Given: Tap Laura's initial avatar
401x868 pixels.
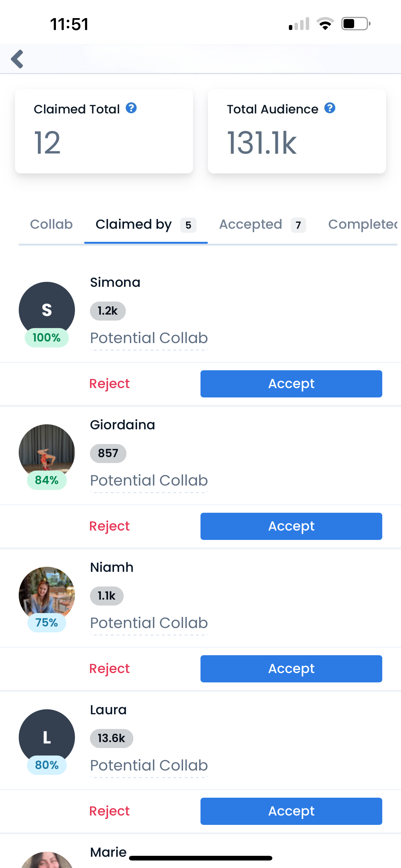Looking at the screenshot, I should pos(47,736).
